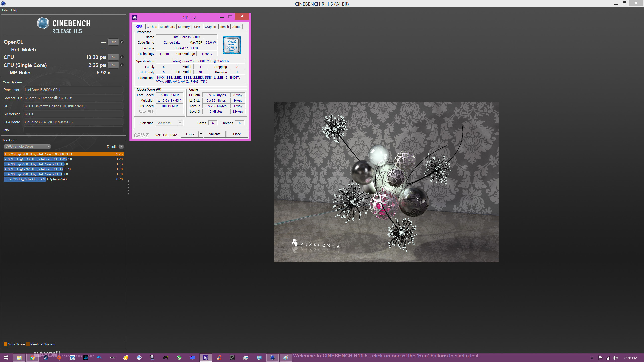Open Steam from the taskbar
The height and width of the screenshot is (362, 644).
pyautogui.click(x=46, y=358)
